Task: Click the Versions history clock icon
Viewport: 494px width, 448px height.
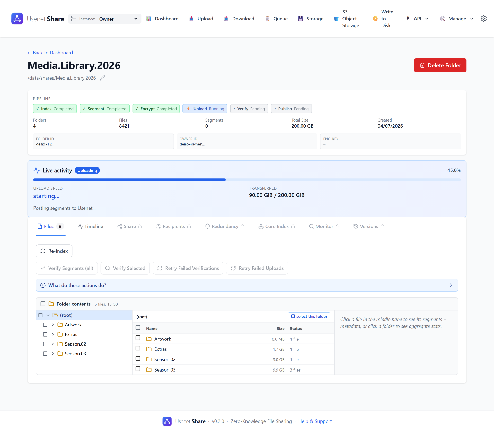Action: coord(356,226)
